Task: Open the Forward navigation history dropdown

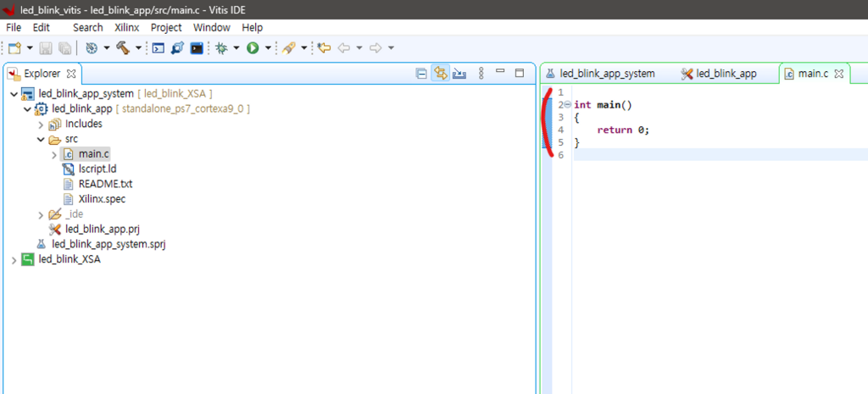Action: (391, 48)
